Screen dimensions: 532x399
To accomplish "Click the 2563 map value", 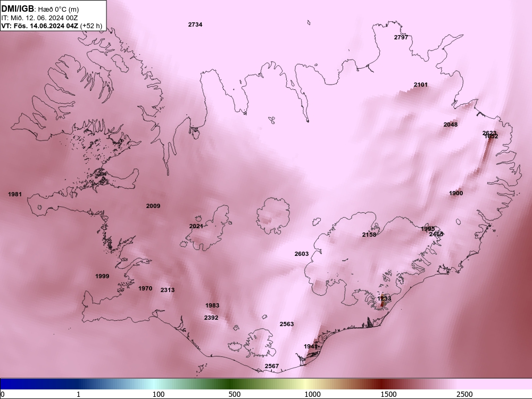I will point(287,324).
